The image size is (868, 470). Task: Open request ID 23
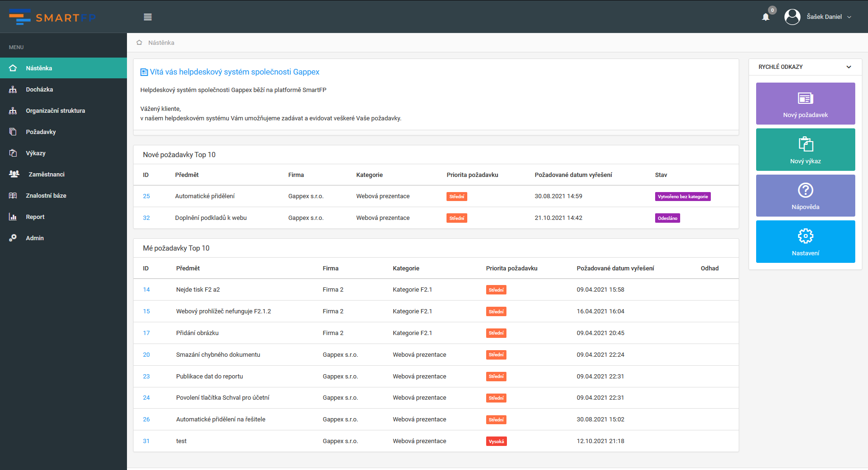146,377
